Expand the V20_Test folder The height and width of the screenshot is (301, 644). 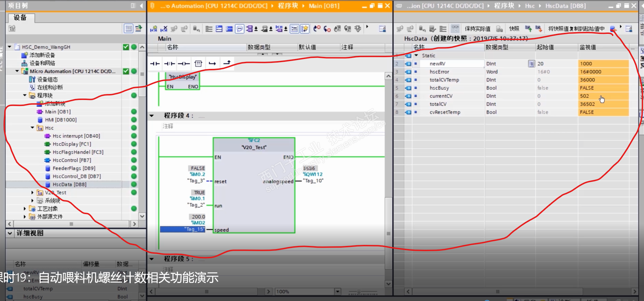[x=33, y=193]
